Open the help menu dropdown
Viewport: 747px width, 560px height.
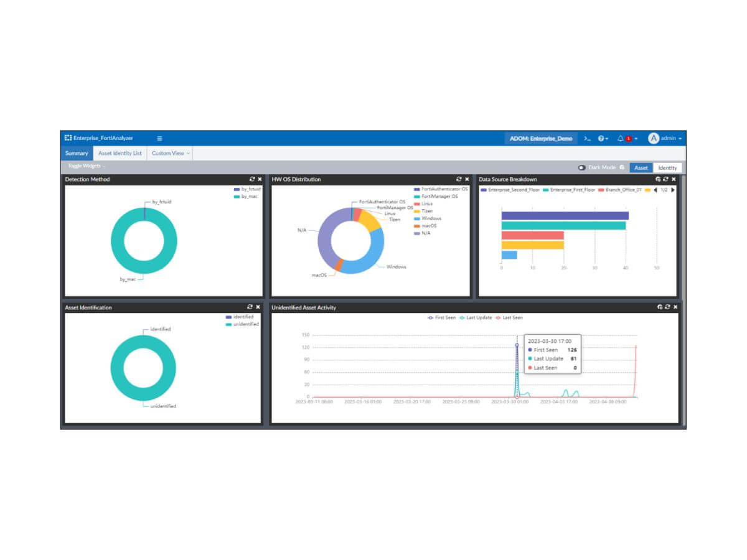pyautogui.click(x=603, y=138)
